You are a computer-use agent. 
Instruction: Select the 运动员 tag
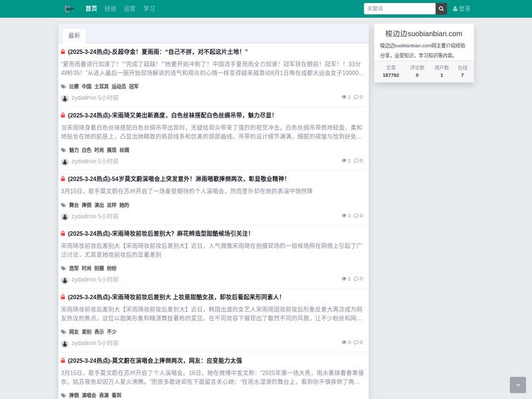click(x=119, y=86)
